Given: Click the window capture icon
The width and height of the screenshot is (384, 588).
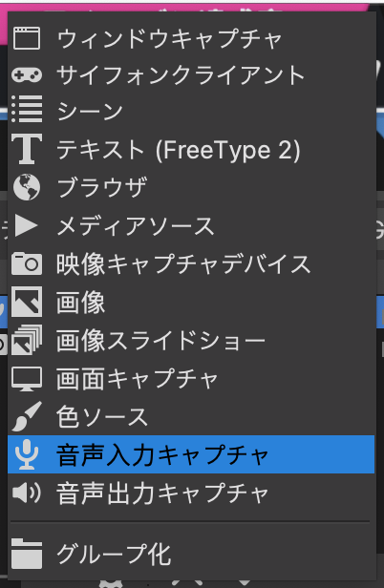Looking at the screenshot, I should click(x=27, y=38).
